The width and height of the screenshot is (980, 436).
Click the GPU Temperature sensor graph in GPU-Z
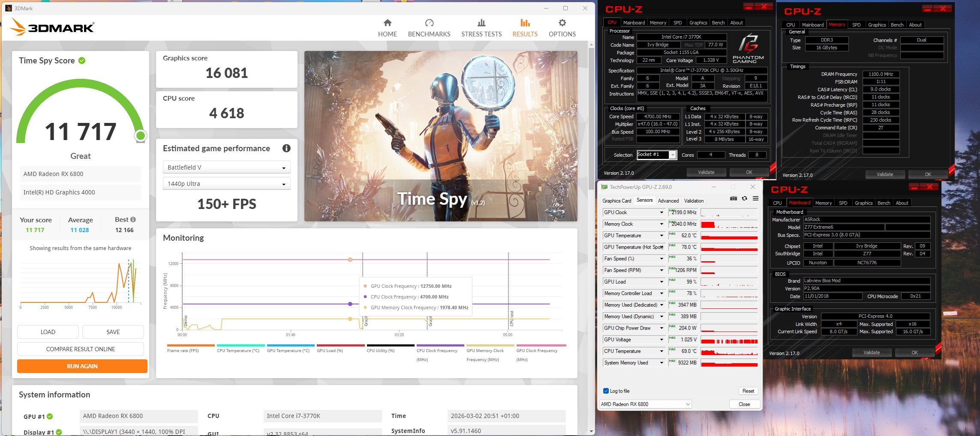tap(729, 236)
